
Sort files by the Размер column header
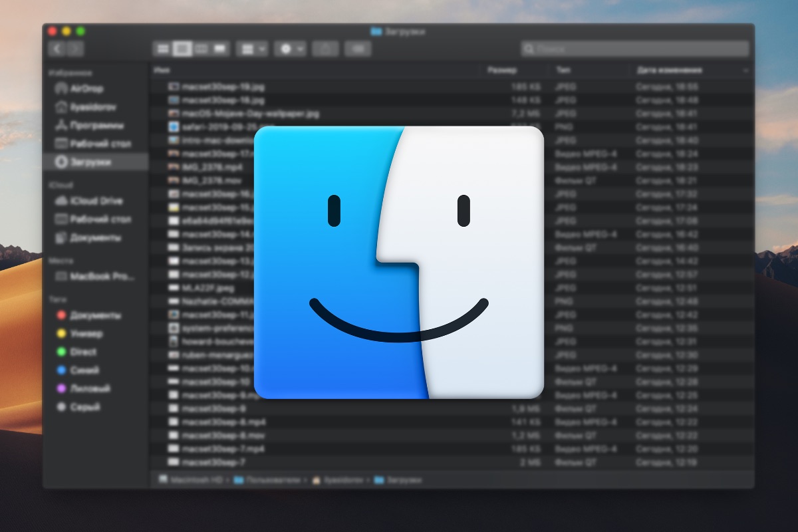coord(502,70)
